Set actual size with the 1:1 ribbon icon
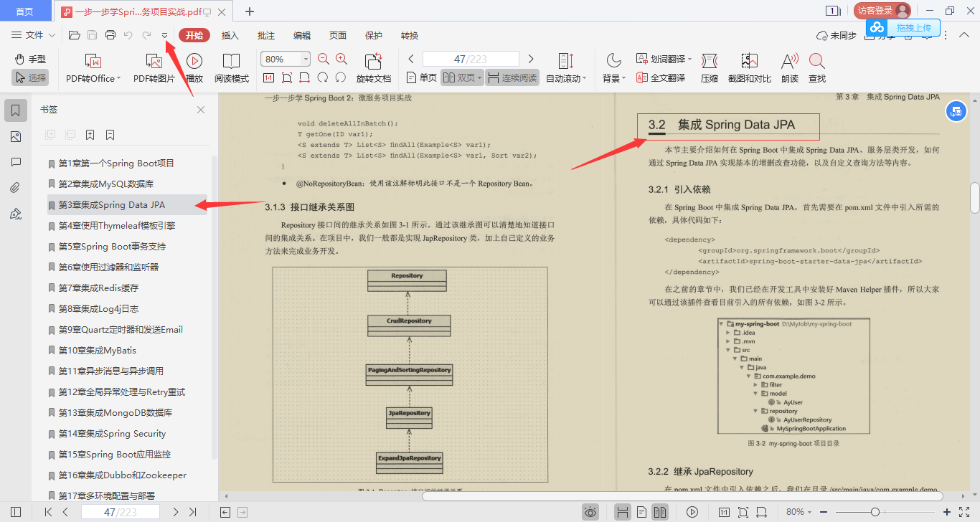 point(269,77)
